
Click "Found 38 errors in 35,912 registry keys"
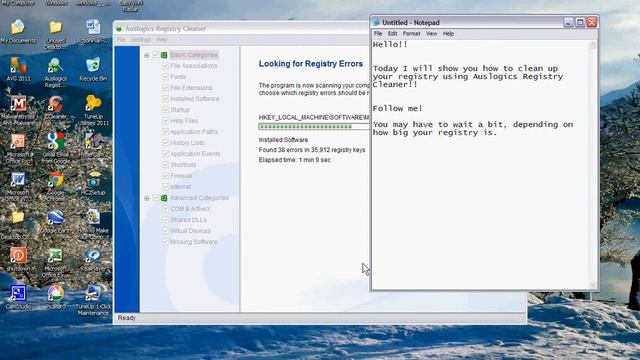pos(312,150)
